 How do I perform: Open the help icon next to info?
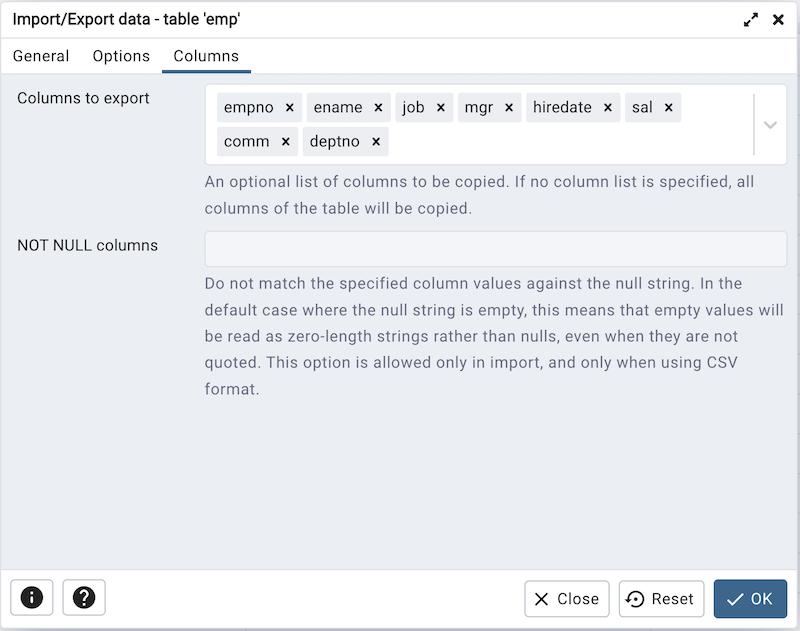[83, 597]
